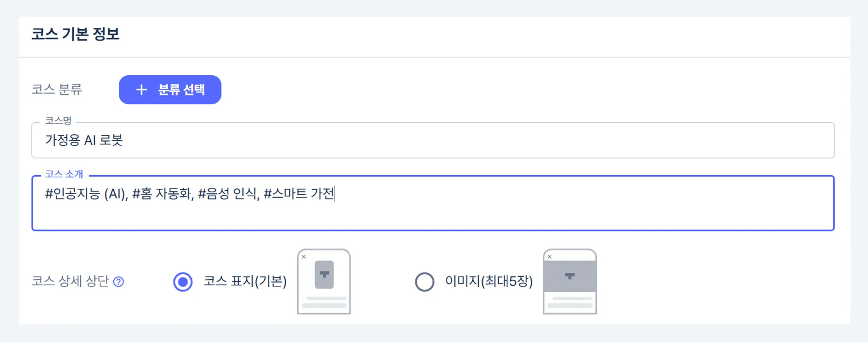This screenshot has height=342, width=868.
Task: Select the 코스 표지(기본) radio button
Action: pyautogui.click(x=183, y=282)
